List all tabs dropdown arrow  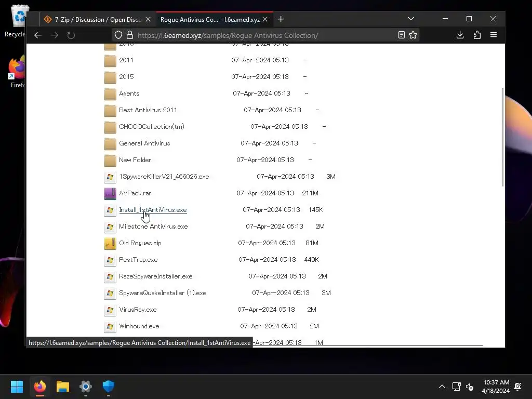(411, 19)
